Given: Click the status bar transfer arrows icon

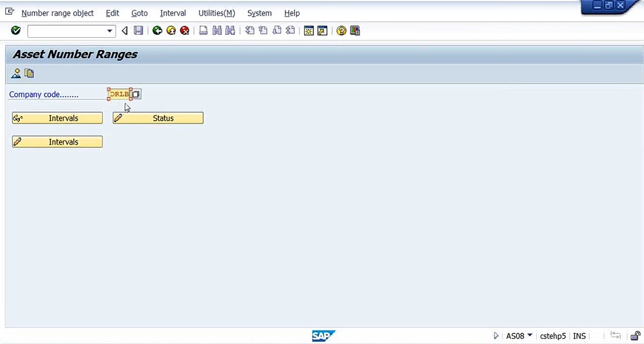Looking at the screenshot, I should coord(616,335).
